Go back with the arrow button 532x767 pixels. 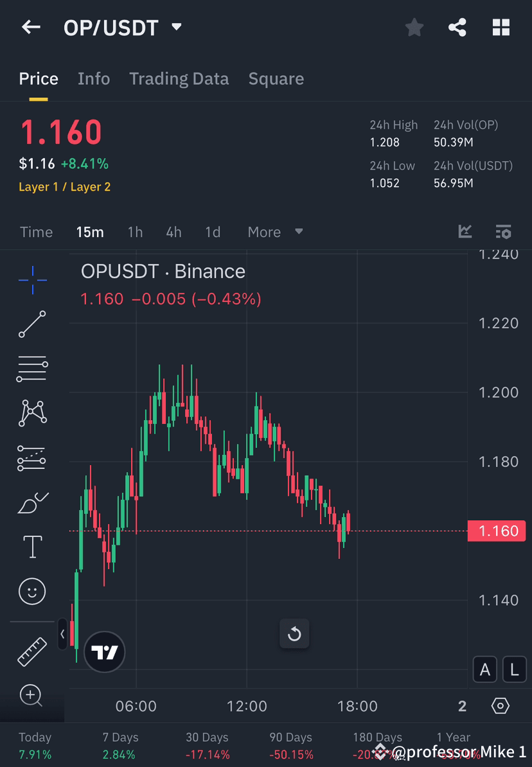(x=30, y=27)
